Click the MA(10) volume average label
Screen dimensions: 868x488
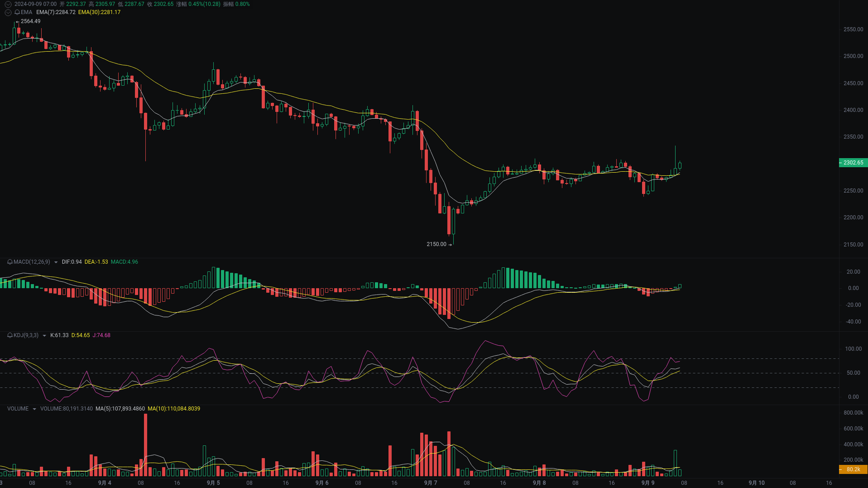[174, 408]
